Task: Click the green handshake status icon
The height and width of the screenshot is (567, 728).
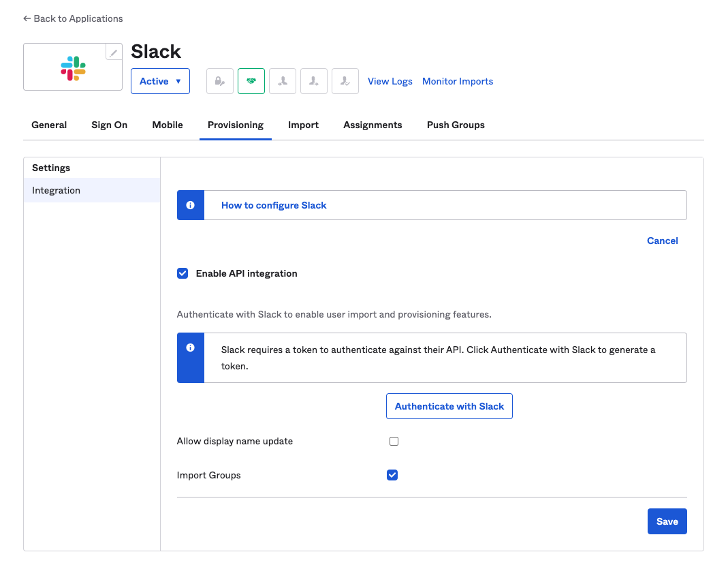Action: coord(251,81)
